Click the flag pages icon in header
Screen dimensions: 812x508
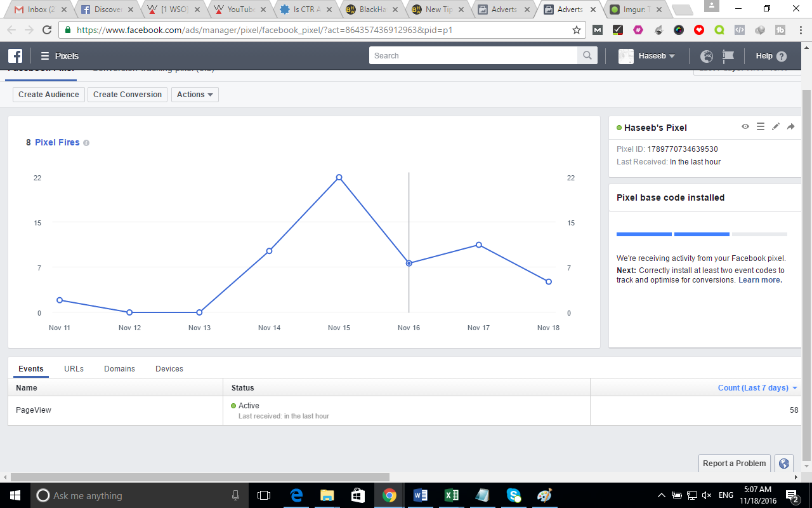pos(728,56)
